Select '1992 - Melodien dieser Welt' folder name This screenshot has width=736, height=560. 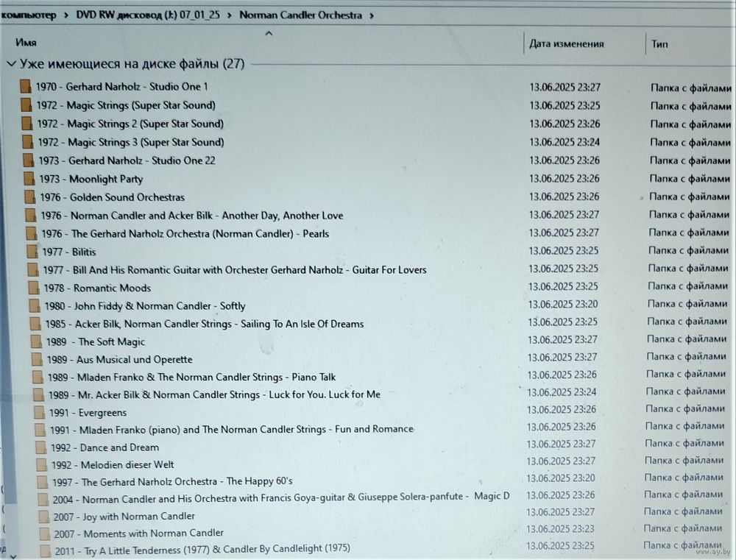click(x=113, y=465)
